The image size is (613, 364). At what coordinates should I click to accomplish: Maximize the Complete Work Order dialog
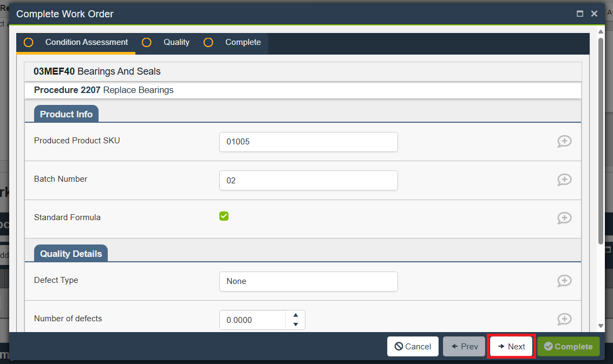click(x=580, y=14)
